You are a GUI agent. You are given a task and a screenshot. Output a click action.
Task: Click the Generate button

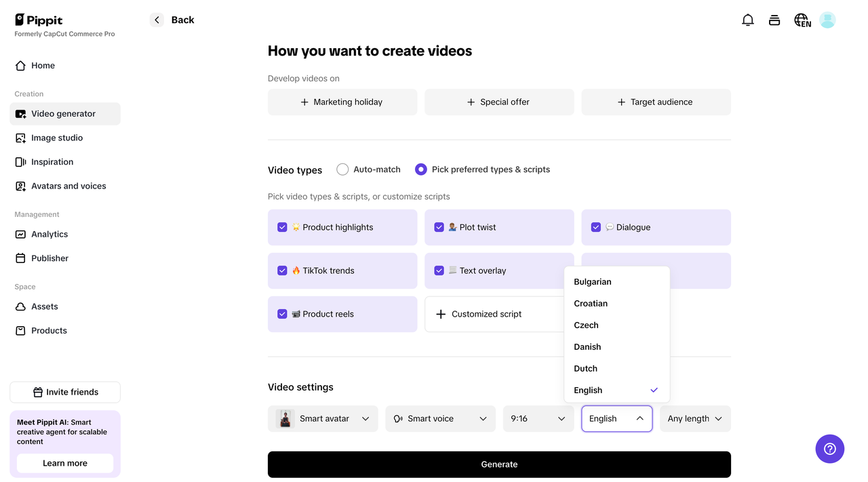click(x=499, y=464)
